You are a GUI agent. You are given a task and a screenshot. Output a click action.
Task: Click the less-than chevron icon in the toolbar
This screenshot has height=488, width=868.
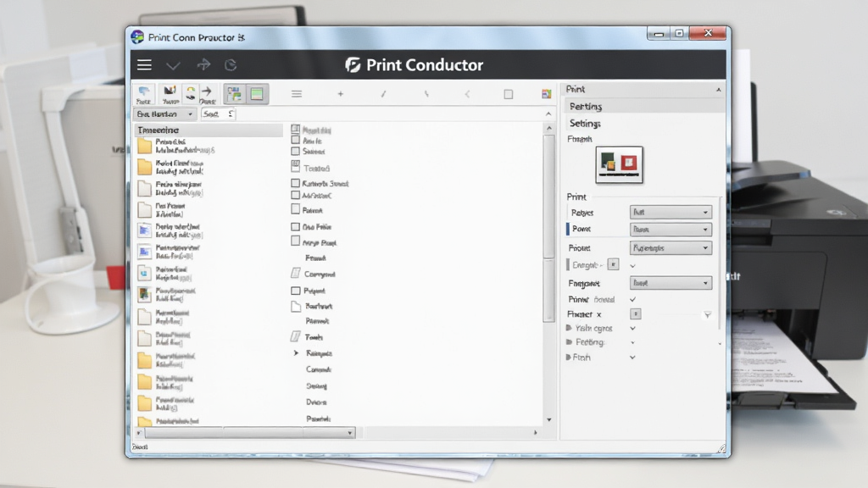tap(467, 94)
